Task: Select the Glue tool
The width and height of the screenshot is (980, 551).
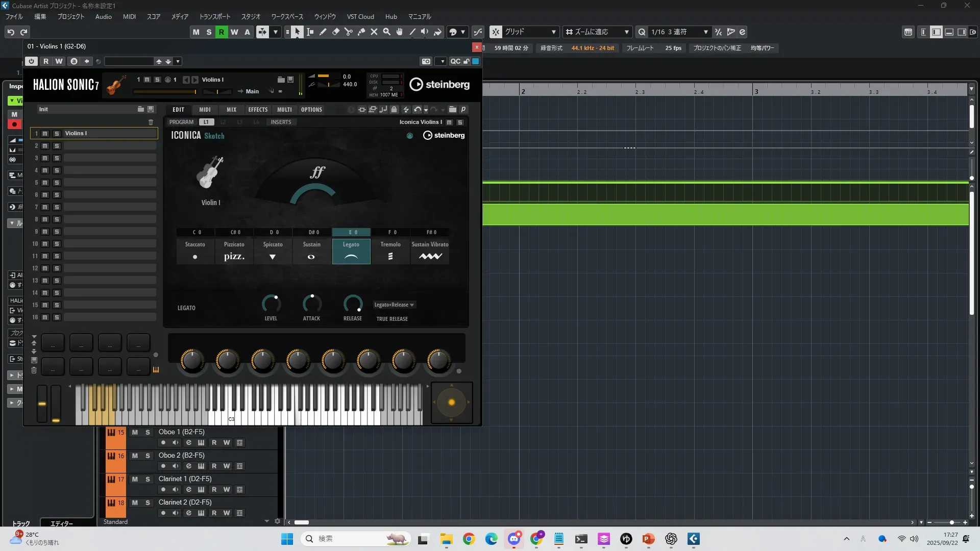Action: [x=361, y=32]
